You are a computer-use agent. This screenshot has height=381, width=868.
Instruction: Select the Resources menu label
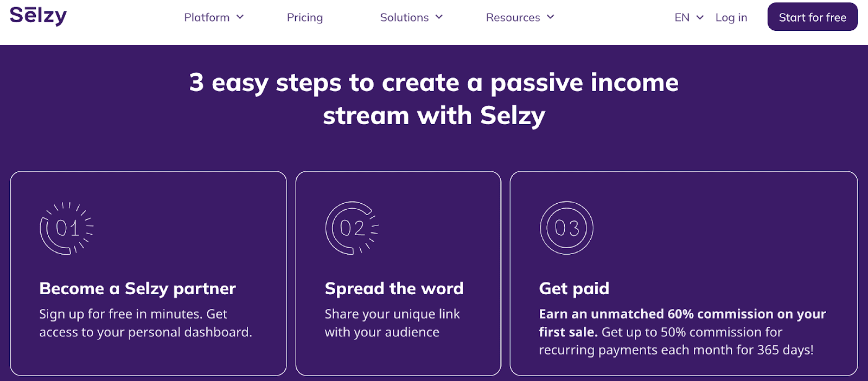click(513, 17)
